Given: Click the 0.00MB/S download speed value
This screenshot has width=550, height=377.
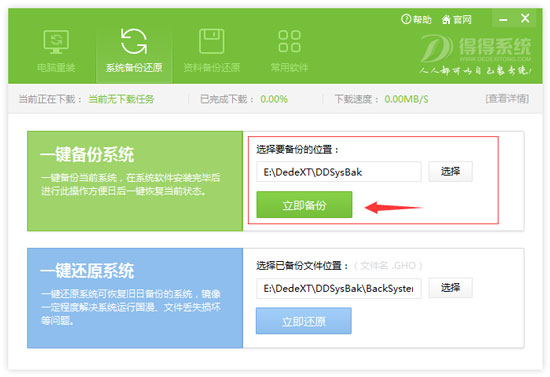Looking at the screenshot, I should click(406, 99).
